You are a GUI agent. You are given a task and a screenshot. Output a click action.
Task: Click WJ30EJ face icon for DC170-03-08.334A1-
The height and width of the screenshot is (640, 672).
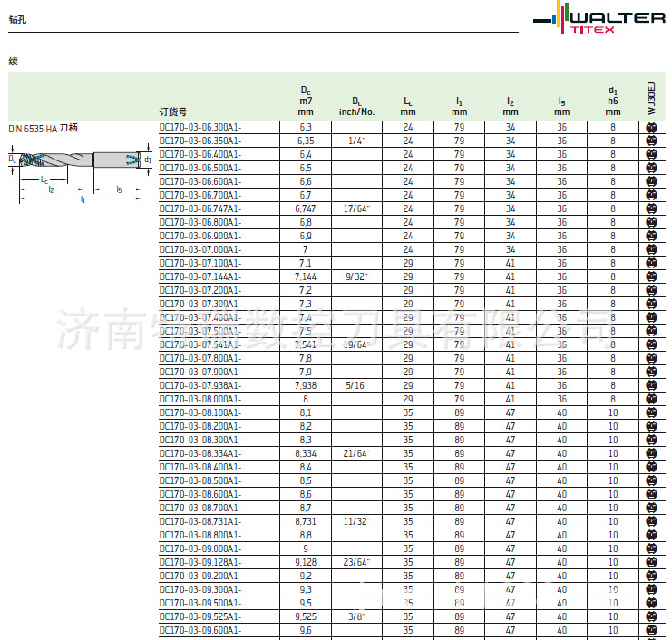pos(651,453)
